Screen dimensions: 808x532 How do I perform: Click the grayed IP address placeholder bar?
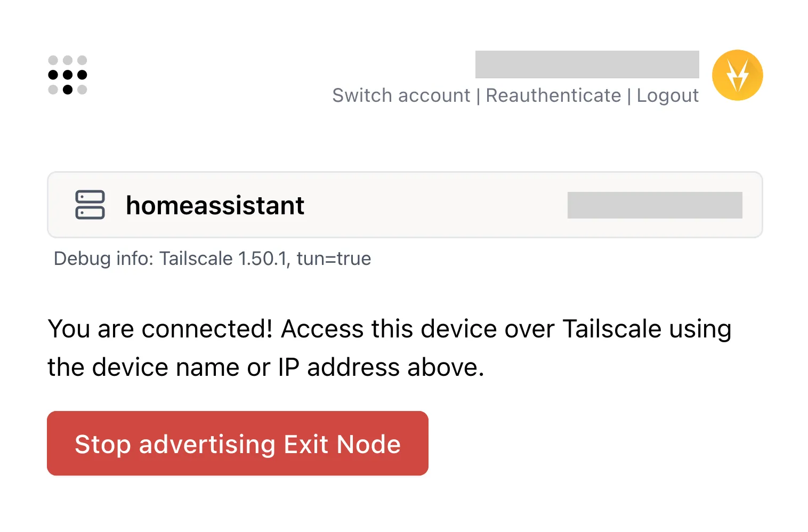coord(655,205)
